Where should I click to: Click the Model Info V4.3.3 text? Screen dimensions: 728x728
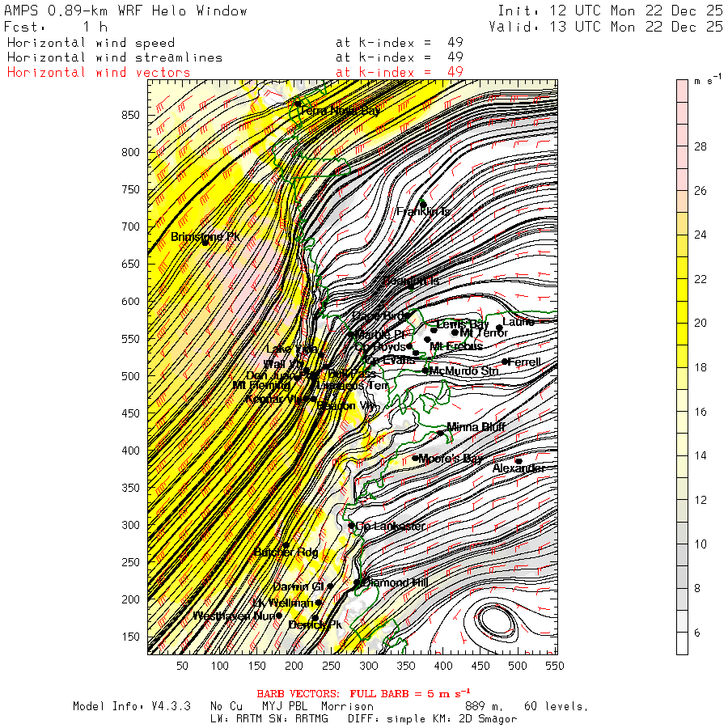[x=131, y=706]
